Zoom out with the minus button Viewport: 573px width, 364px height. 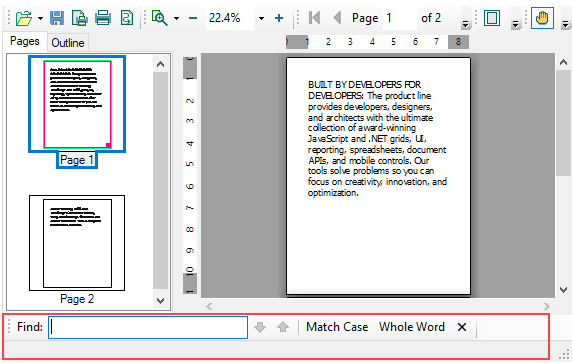point(193,18)
